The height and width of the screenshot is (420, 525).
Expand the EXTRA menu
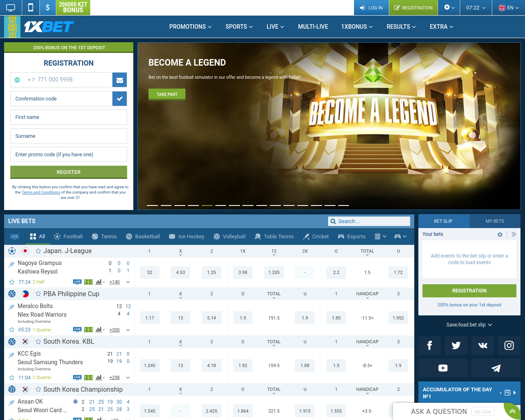(x=442, y=27)
